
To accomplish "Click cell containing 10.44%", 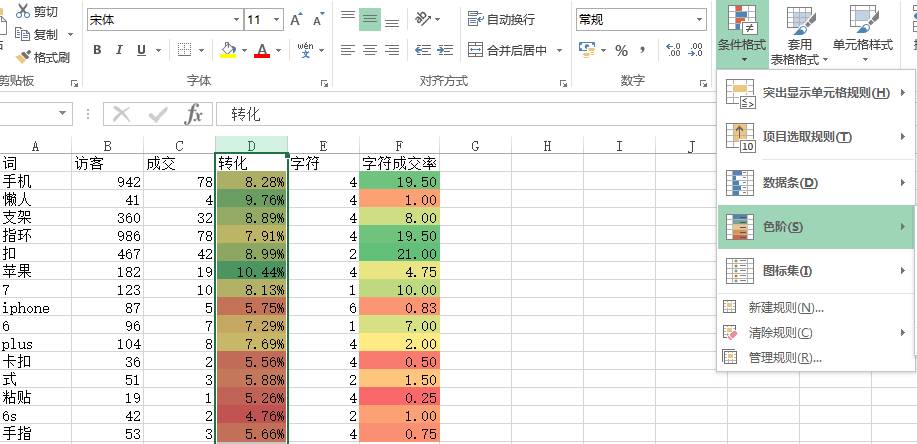I will 251,272.
